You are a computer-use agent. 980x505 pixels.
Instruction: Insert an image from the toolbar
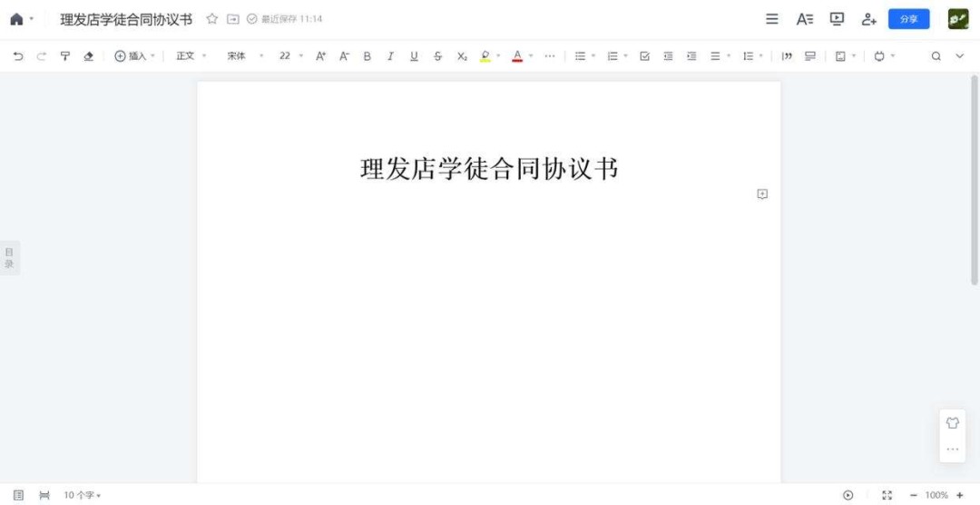point(840,56)
